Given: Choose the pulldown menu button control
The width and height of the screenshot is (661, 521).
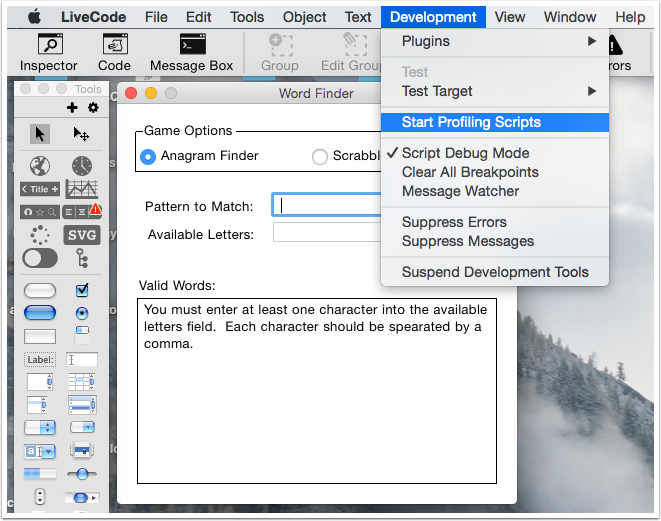Looking at the screenshot, I should (82, 427).
